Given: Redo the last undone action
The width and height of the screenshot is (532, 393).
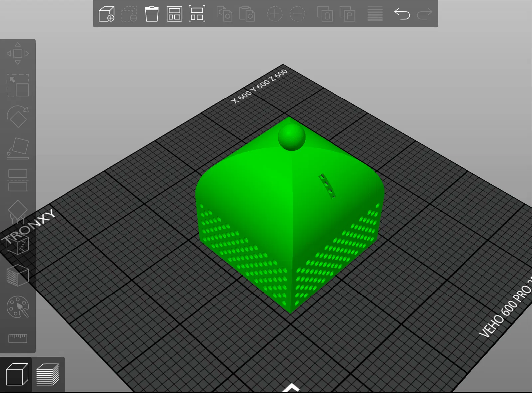Looking at the screenshot, I should point(425,14).
